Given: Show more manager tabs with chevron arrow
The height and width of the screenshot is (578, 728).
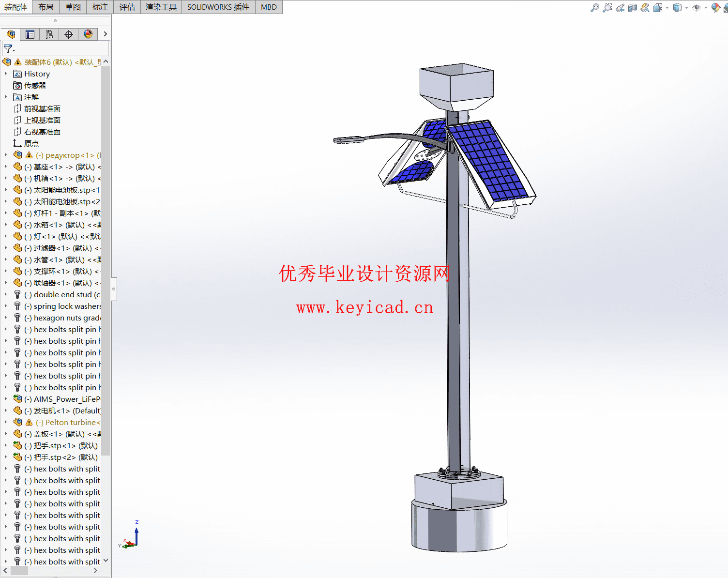Looking at the screenshot, I should coord(106,34).
